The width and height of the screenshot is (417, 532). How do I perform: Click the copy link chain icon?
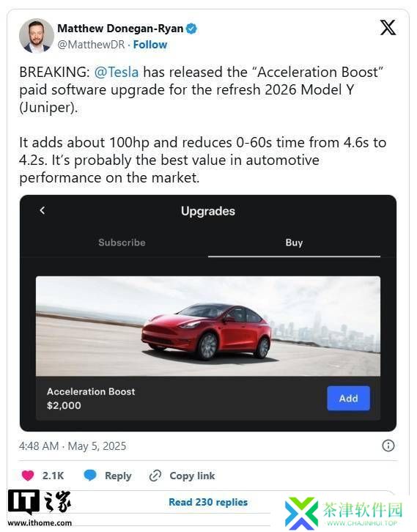click(x=155, y=476)
